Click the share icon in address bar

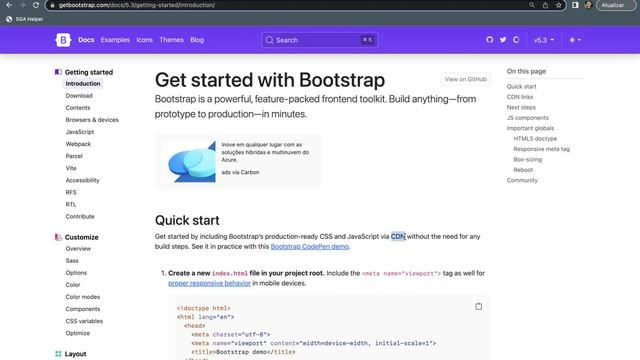[545, 5]
